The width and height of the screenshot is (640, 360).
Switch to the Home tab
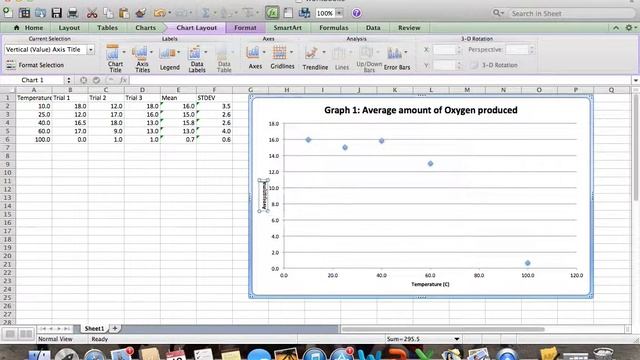click(29, 28)
